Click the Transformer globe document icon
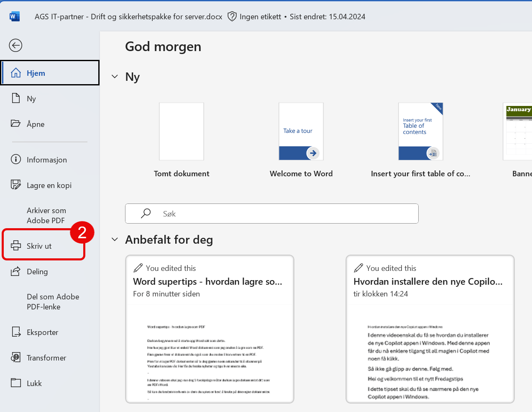This screenshot has width=532, height=412. point(16,358)
